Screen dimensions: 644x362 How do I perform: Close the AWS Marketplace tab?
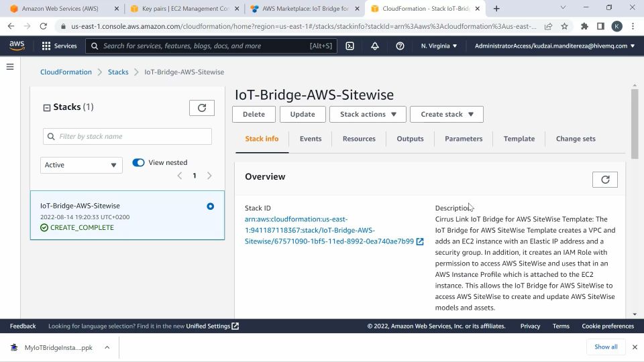click(x=357, y=8)
